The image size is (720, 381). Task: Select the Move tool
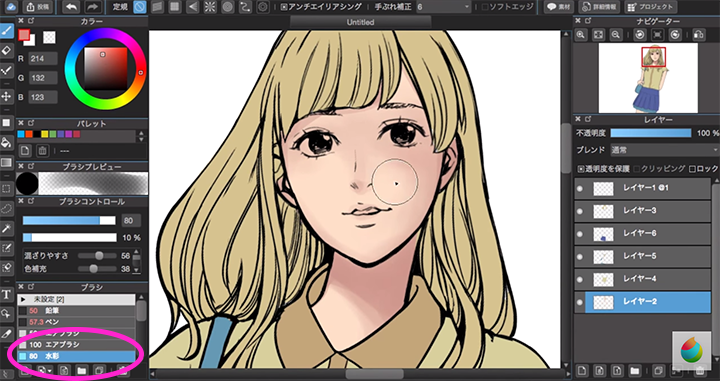click(x=6, y=96)
